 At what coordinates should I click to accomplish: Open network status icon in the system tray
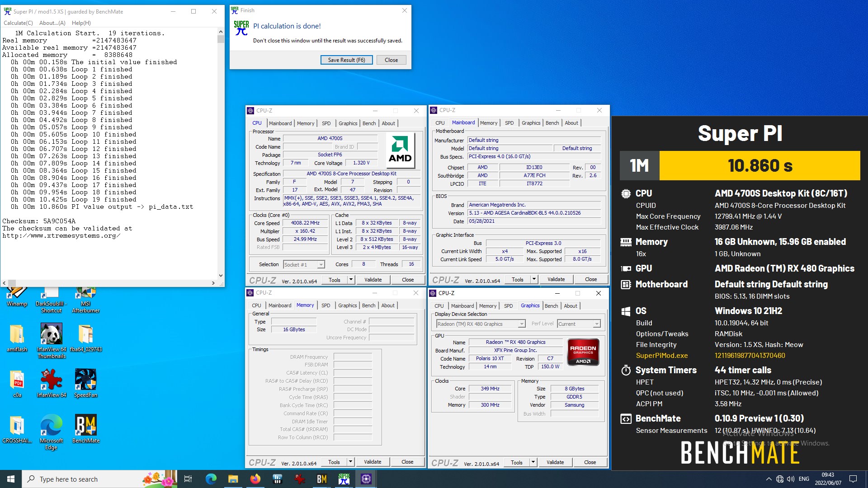[x=780, y=479]
